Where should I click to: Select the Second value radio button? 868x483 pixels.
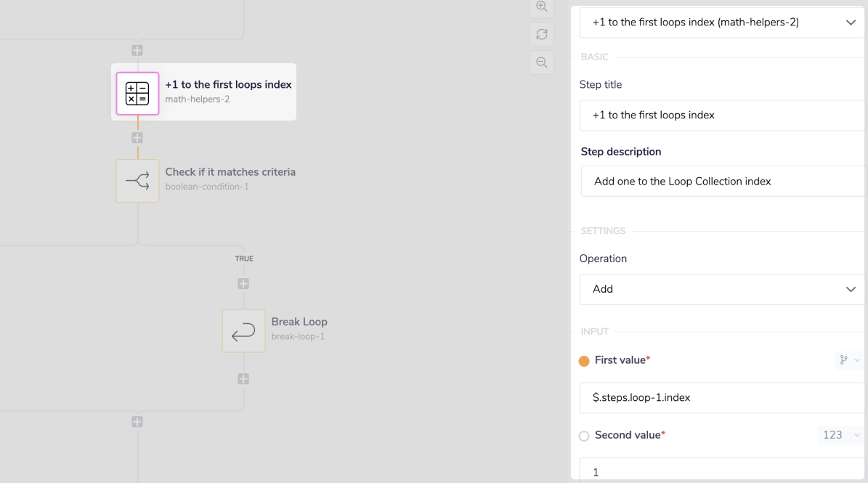point(584,436)
